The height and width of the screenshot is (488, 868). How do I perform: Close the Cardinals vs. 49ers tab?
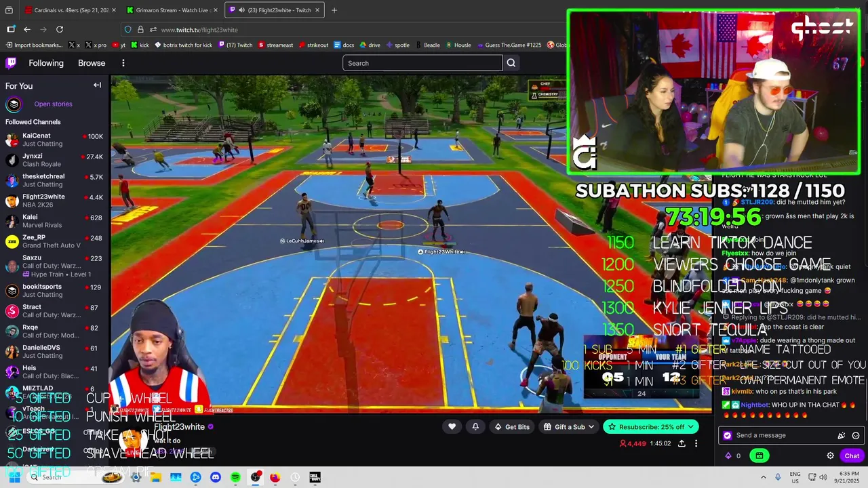pyautogui.click(x=113, y=10)
